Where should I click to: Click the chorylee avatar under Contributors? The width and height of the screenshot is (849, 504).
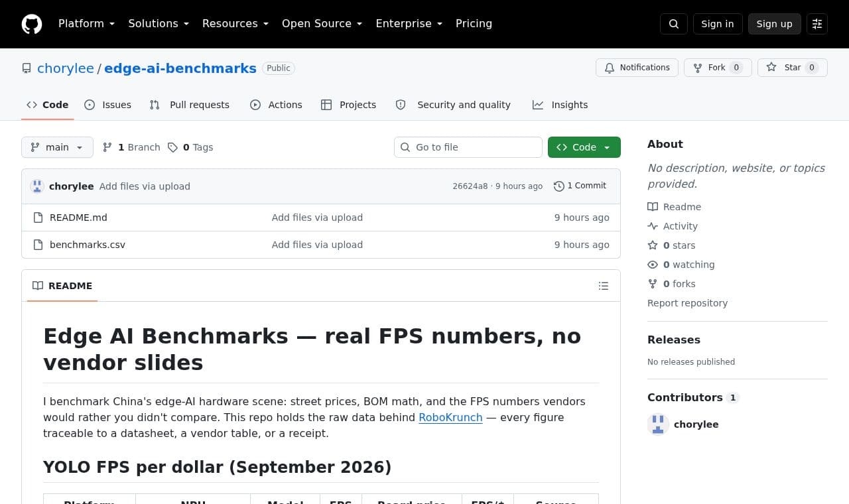[x=658, y=424]
